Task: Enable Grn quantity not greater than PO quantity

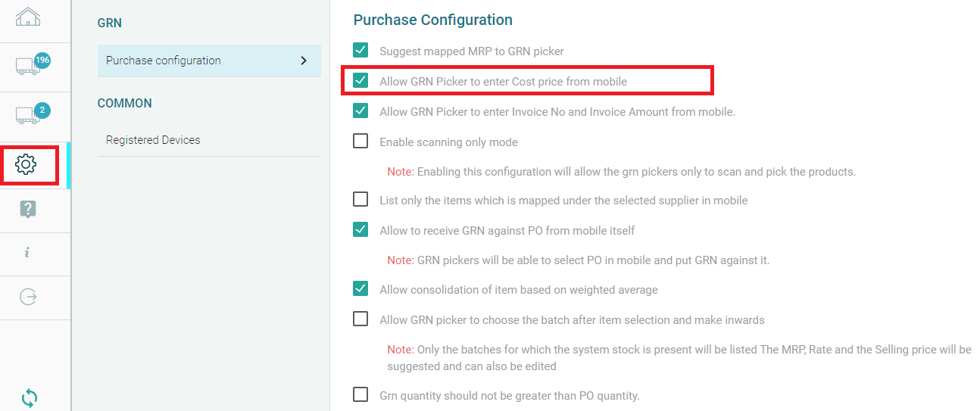Action: tap(360, 394)
